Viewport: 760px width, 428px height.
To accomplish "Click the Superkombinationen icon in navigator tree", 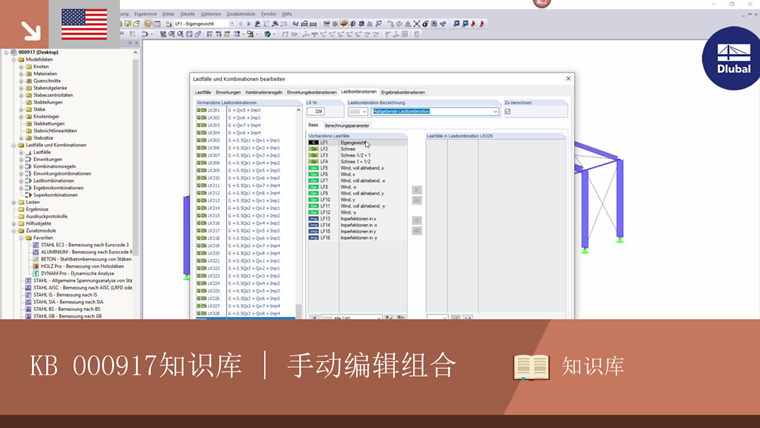I will (x=28, y=195).
